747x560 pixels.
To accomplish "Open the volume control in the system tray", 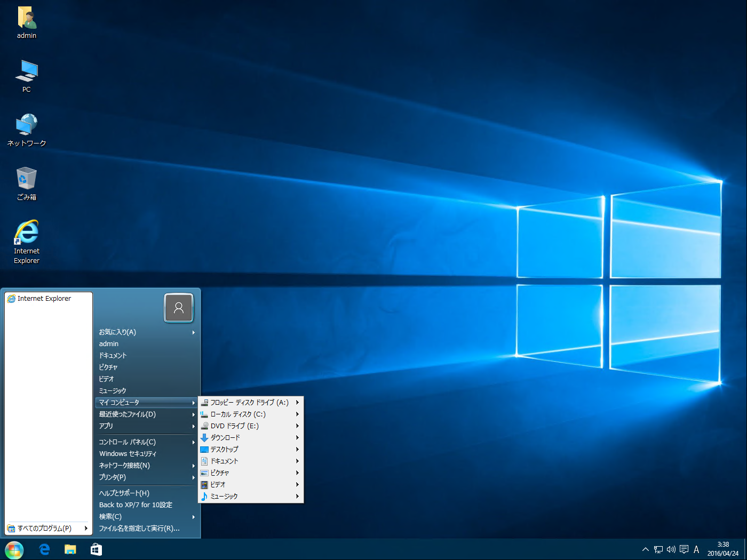I will click(671, 549).
